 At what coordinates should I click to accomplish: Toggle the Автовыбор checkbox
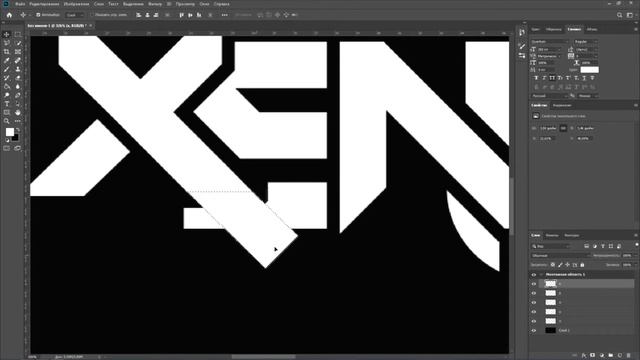38,15
